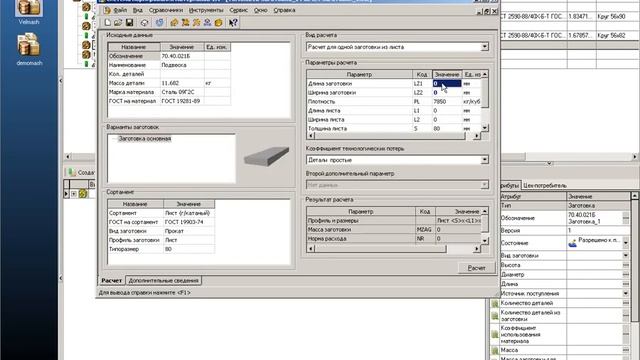This screenshot has width=640, height=360.
Task: Switch to Цех-потребитель tab in background window
Action: coord(544,185)
